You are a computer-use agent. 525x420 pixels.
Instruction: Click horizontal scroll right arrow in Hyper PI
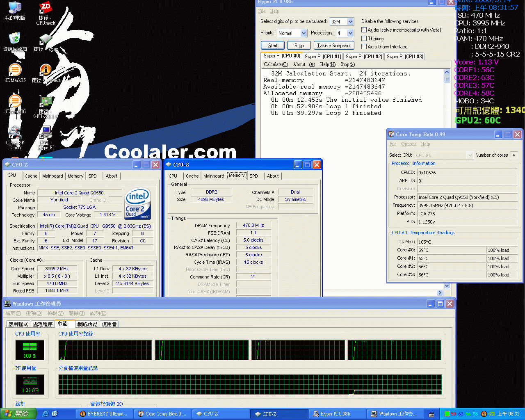[440, 293]
